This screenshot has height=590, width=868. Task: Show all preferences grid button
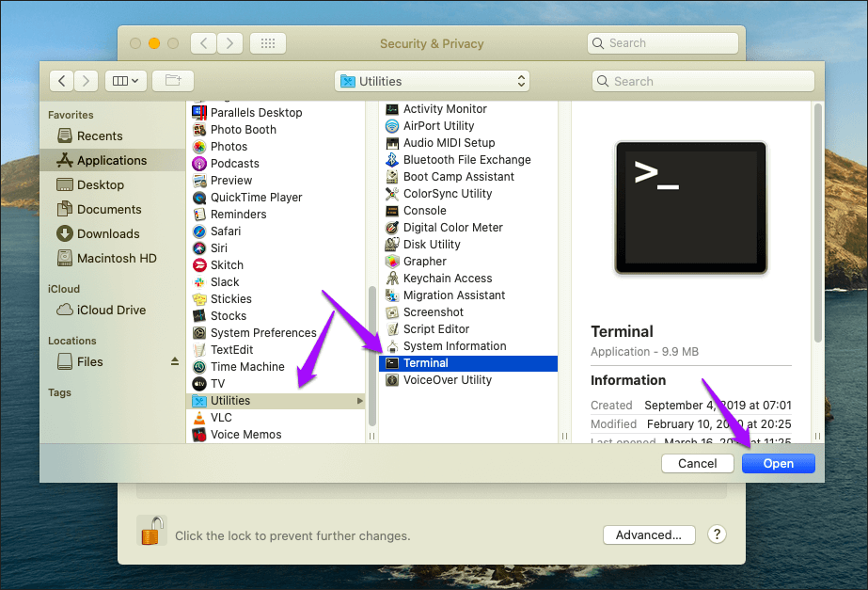[x=268, y=43]
